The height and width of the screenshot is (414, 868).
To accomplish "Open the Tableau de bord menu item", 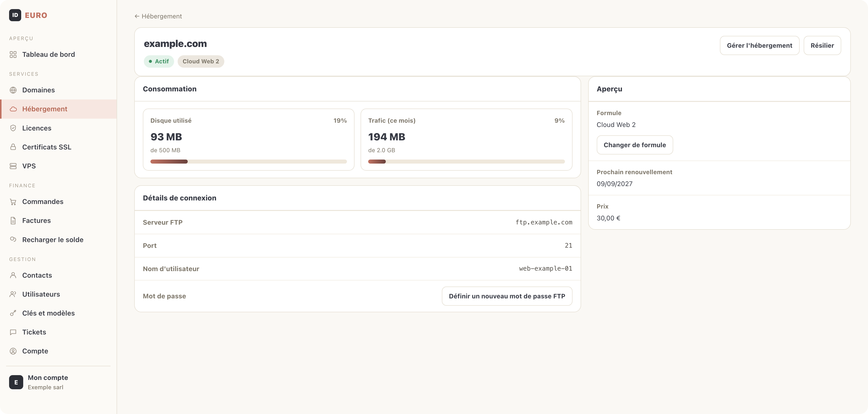I will [58, 55].
